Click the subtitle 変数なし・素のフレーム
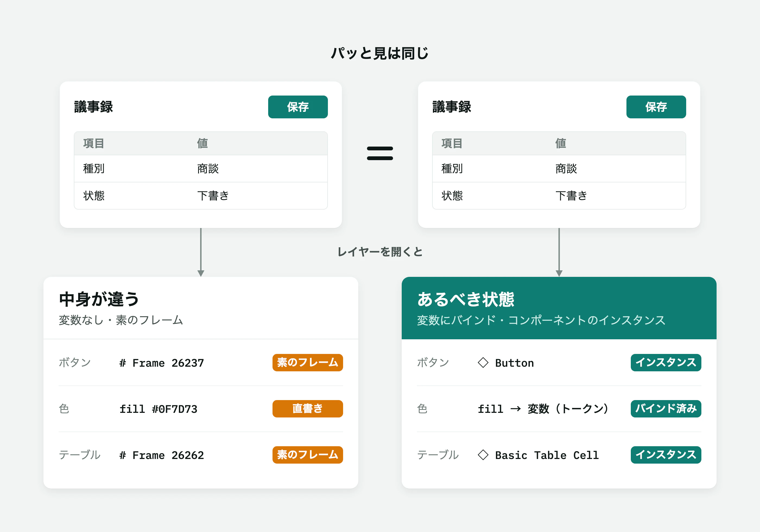Image resolution: width=760 pixels, height=532 pixels. [121, 320]
